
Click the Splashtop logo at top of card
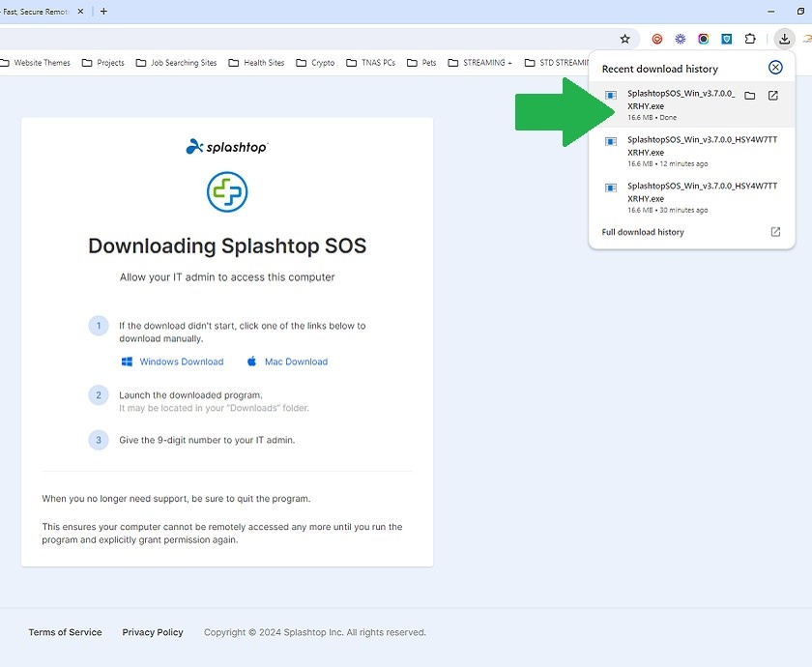coord(227,147)
